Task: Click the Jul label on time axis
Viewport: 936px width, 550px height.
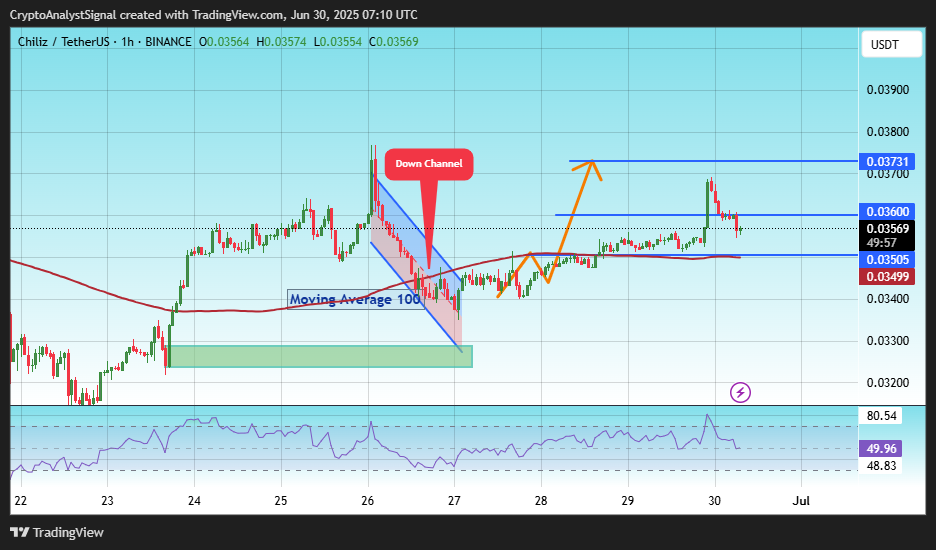Action: point(800,500)
